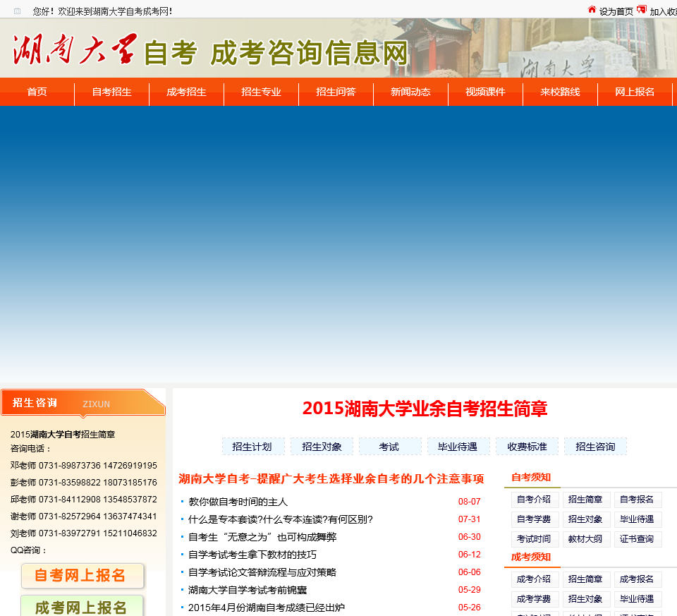Click the large blue banner image
This screenshot has height=616, width=677.
[x=338, y=244]
